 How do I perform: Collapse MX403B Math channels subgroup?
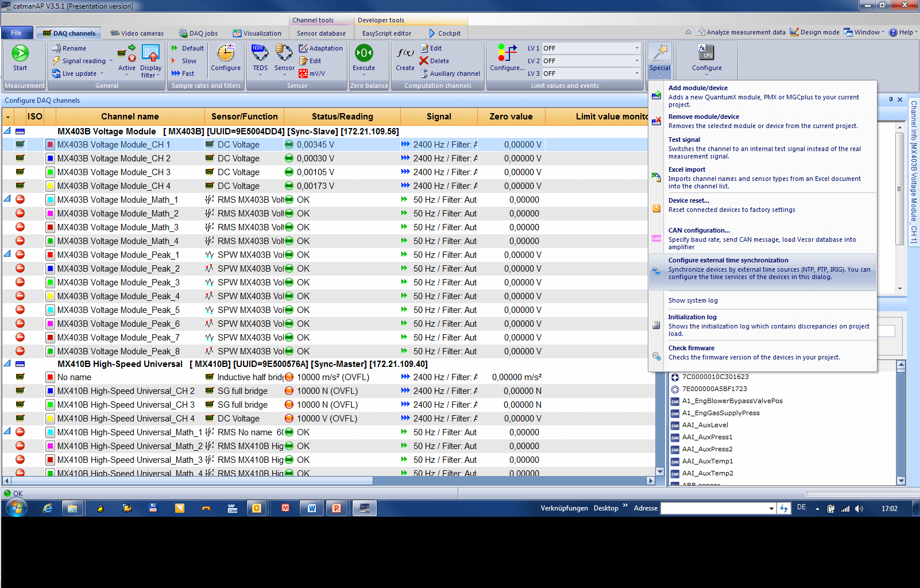(x=7, y=199)
